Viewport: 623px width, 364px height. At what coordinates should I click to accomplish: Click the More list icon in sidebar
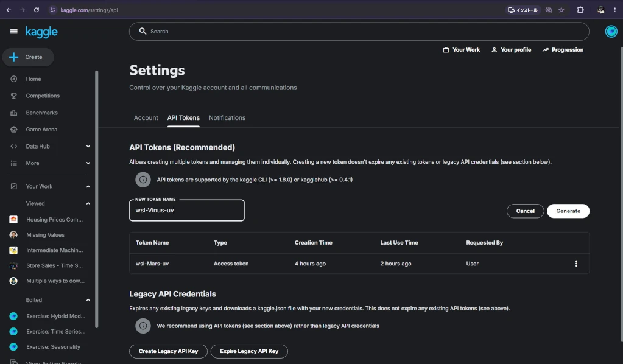point(14,163)
